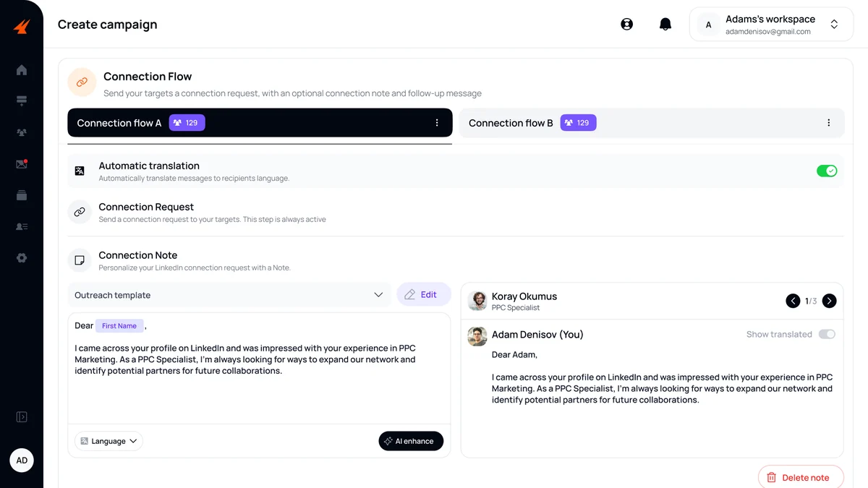Click the network people icon in sidebar
Screen dimensions: 868x488
pos(22,133)
